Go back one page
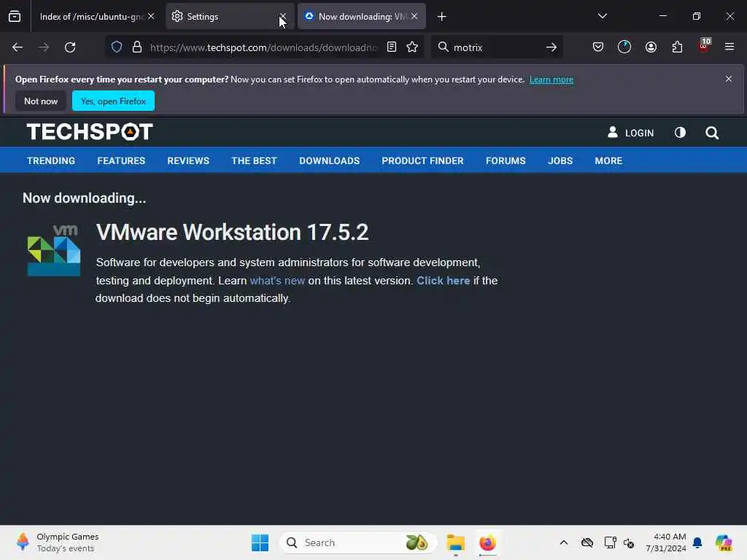The image size is (747, 560). (18, 47)
